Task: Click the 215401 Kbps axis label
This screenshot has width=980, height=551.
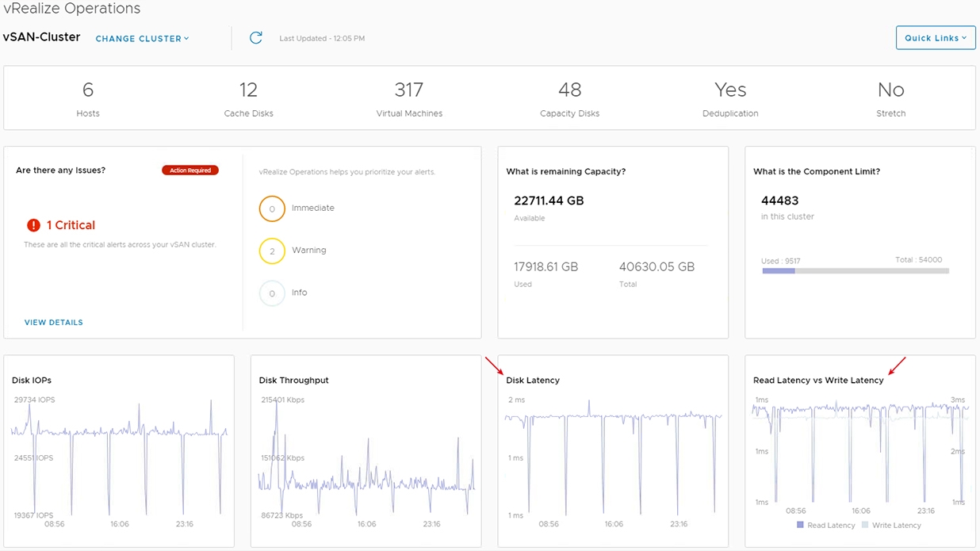Action: tap(283, 400)
